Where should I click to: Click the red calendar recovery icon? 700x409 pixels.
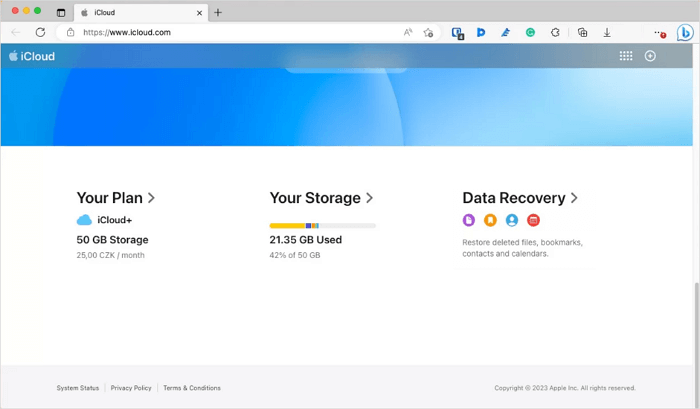[533, 220]
